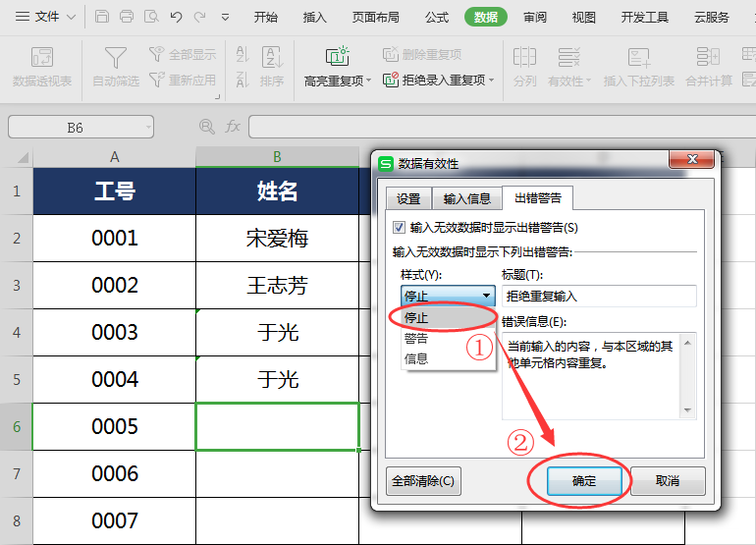Choose 停止 from style list

[448, 317]
